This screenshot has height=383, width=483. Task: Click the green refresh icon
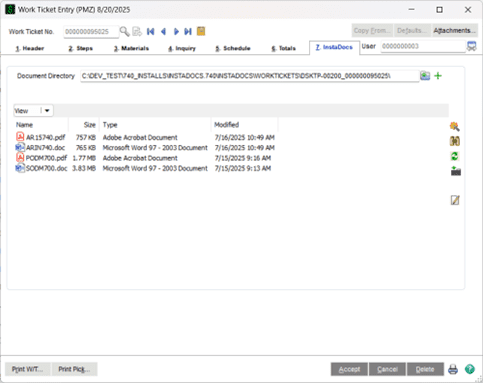455,156
